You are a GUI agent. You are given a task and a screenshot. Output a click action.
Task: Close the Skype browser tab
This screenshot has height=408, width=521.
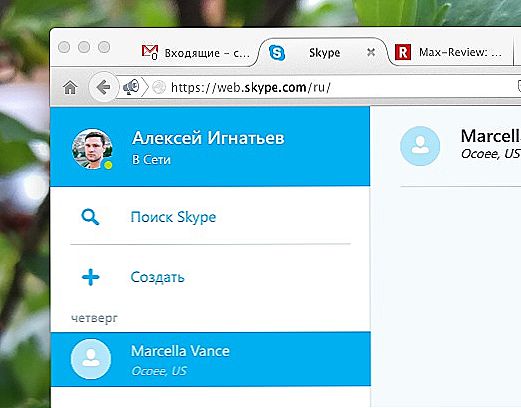click(x=371, y=52)
